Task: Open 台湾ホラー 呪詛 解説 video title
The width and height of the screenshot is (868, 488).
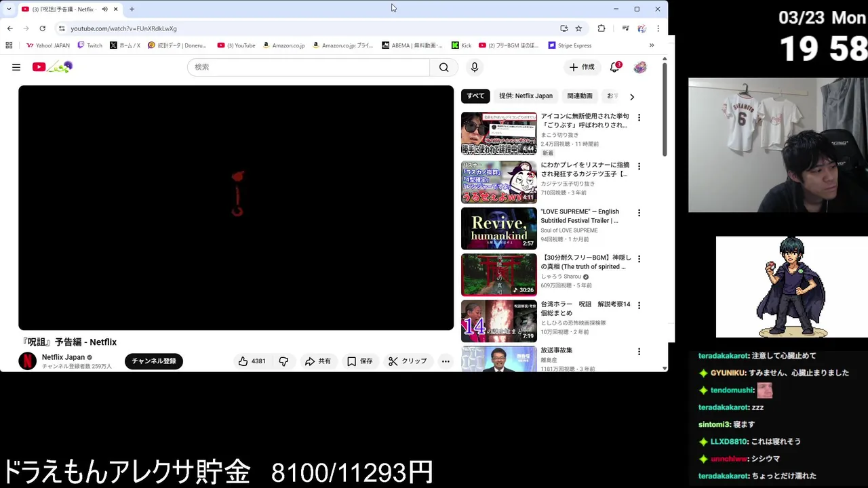Action: point(585,308)
